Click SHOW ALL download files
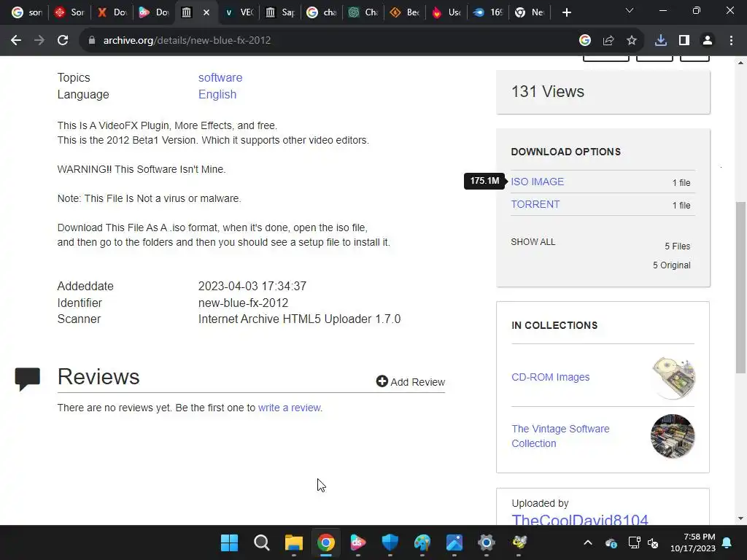The image size is (747, 560). 533,242
